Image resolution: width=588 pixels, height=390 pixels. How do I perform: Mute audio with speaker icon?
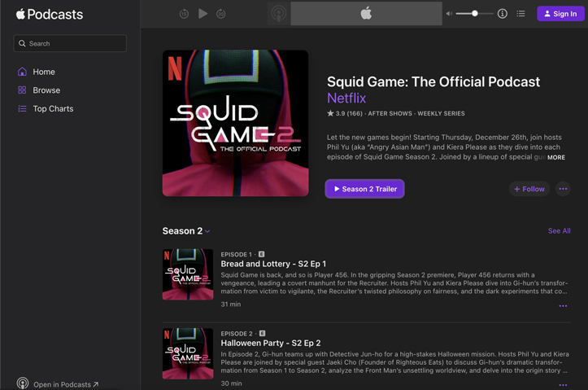click(x=449, y=14)
